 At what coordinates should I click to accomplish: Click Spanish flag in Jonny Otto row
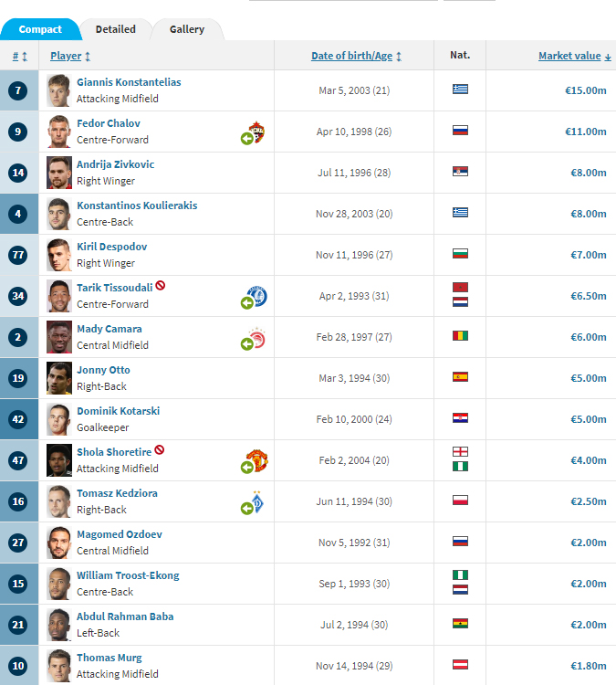click(460, 377)
